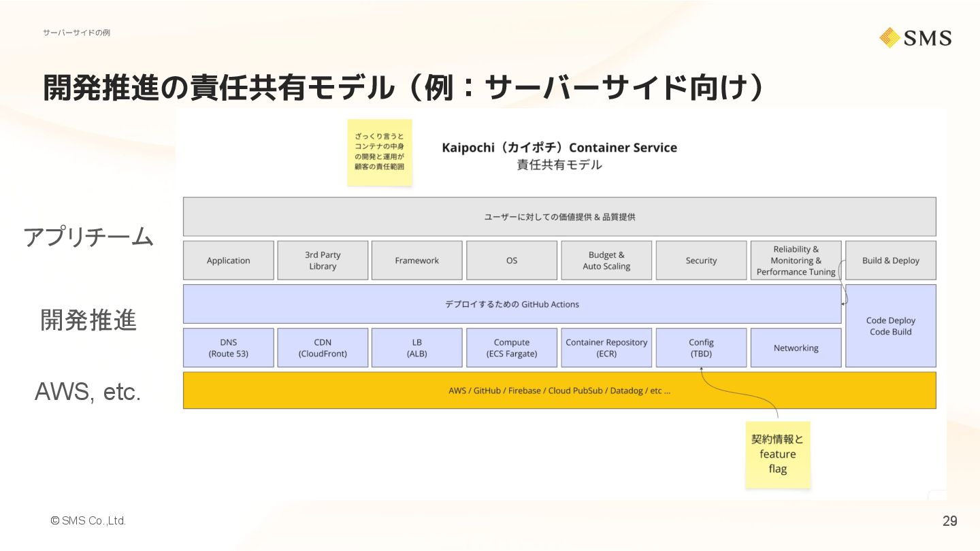
Task: Click the Compute (ECS Fargate) box
Action: [512, 348]
